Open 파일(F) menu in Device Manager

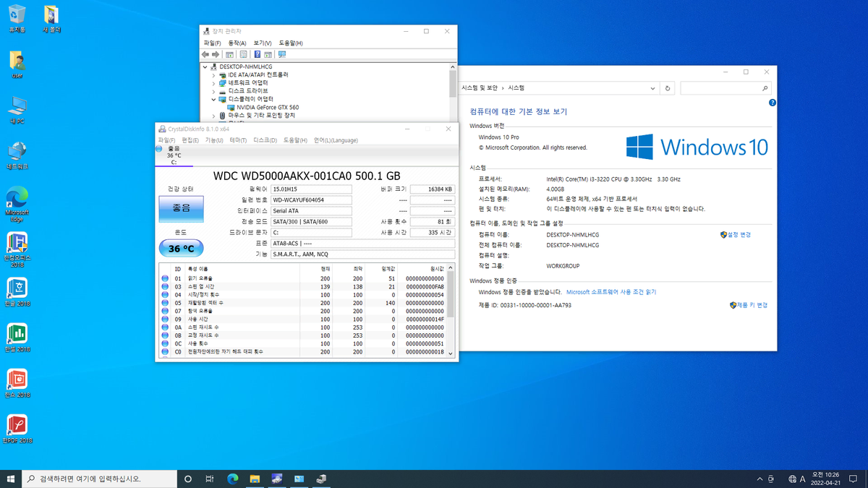[212, 43]
